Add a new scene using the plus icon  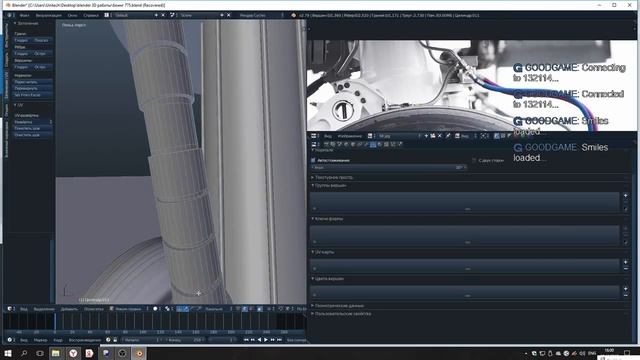[222, 15]
